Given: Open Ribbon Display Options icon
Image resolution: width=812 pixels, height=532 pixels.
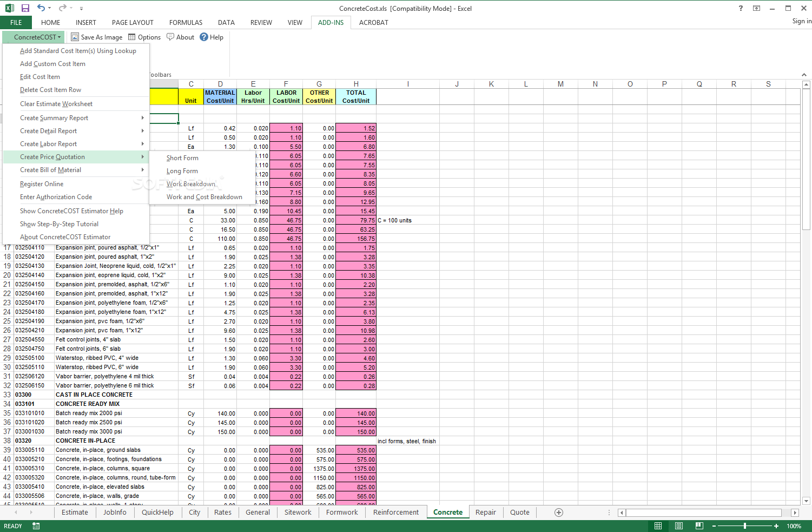Looking at the screenshot, I should pyautogui.click(x=756, y=8).
